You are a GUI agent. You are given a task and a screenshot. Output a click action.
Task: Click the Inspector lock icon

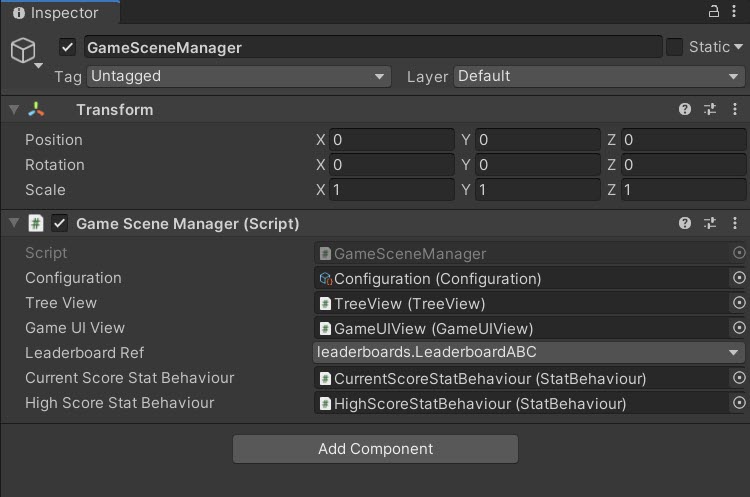pos(714,12)
